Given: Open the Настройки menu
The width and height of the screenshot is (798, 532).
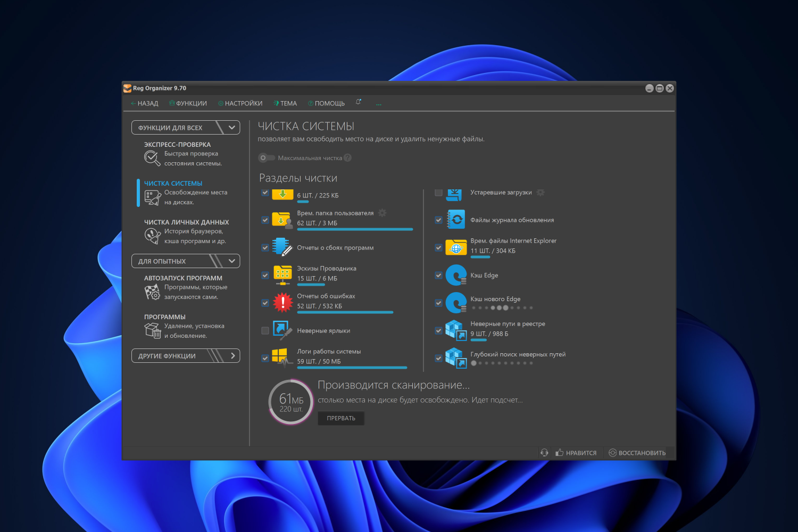Looking at the screenshot, I should click(240, 104).
